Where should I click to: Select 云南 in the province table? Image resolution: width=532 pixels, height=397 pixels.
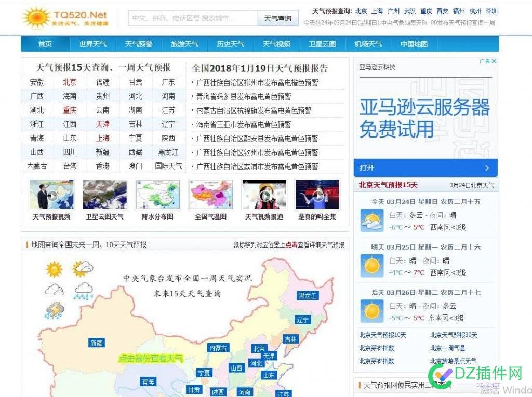click(x=102, y=110)
